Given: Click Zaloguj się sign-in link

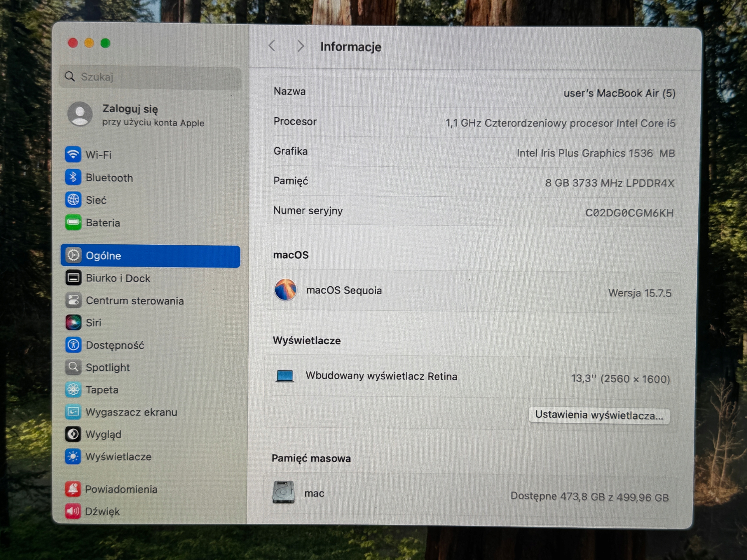Looking at the screenshot, I should (x=130, y=109).
